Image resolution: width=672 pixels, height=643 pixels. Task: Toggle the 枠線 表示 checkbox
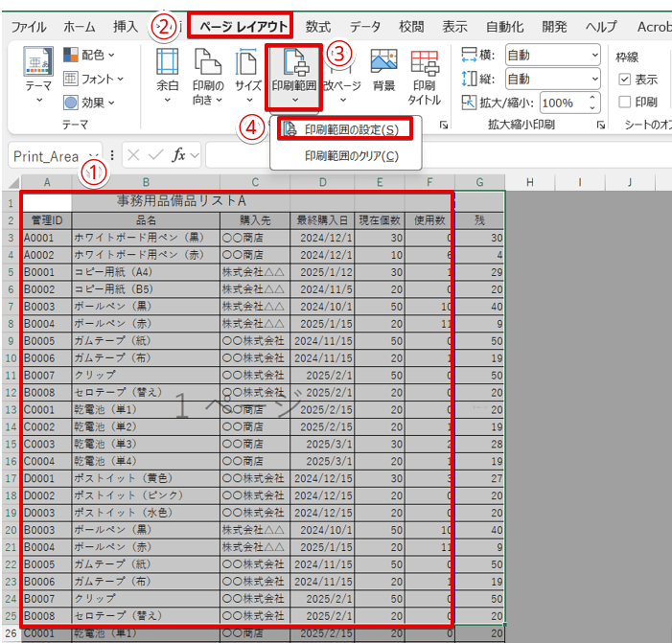click(x=625, y=80)
